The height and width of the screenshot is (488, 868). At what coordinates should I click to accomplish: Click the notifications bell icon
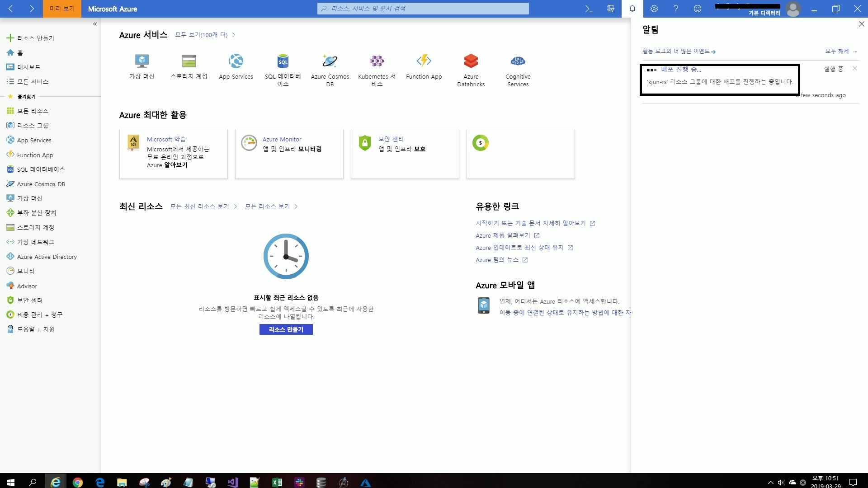632,9
